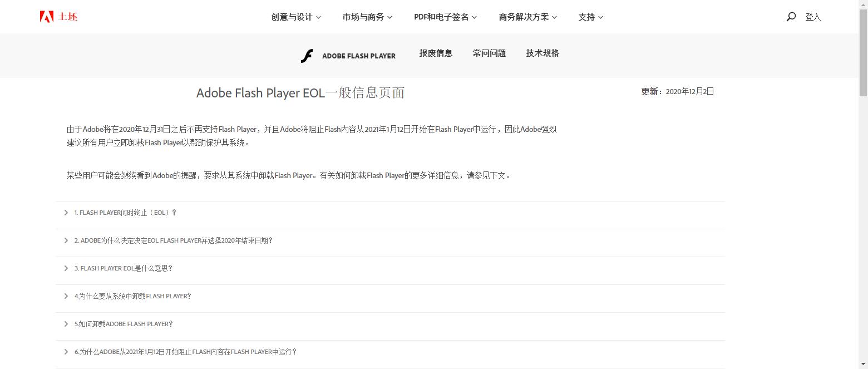The height and width of the screenshot is (369, 868).
Task: Expand question 6 about 2021年1月12日 chevron
Action: pyautogui.click(x=66, y=352)
